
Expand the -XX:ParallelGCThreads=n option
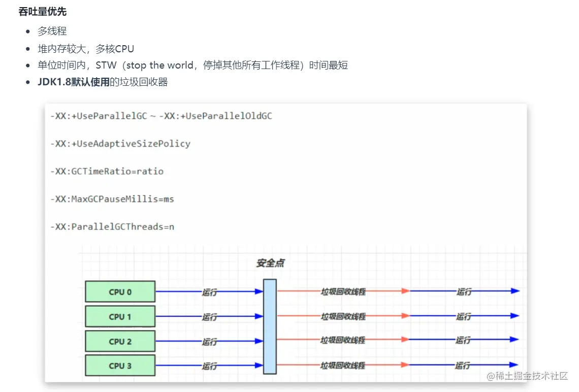113,226
